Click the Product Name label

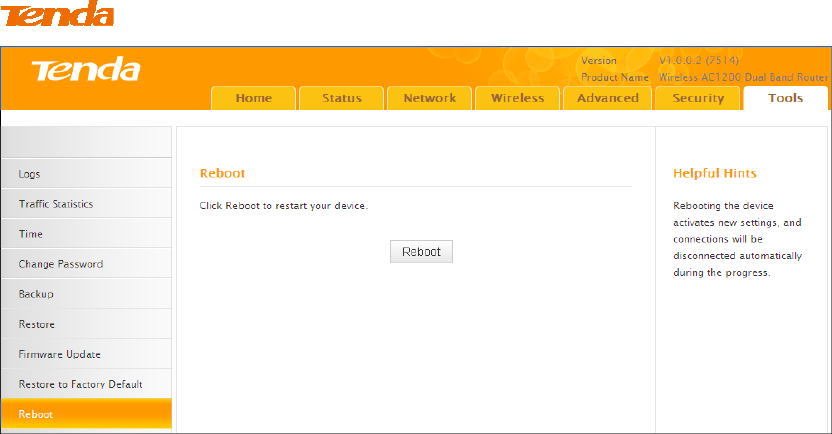(x=615, y=77)
